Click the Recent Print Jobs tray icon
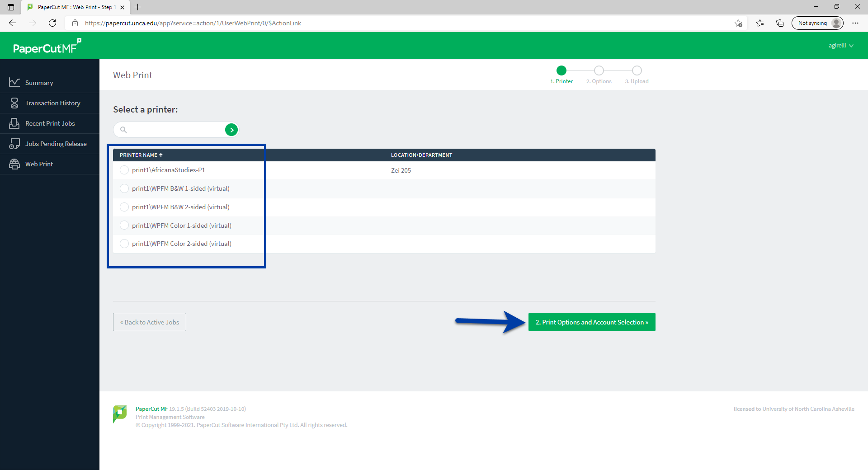 pos(14,123)
